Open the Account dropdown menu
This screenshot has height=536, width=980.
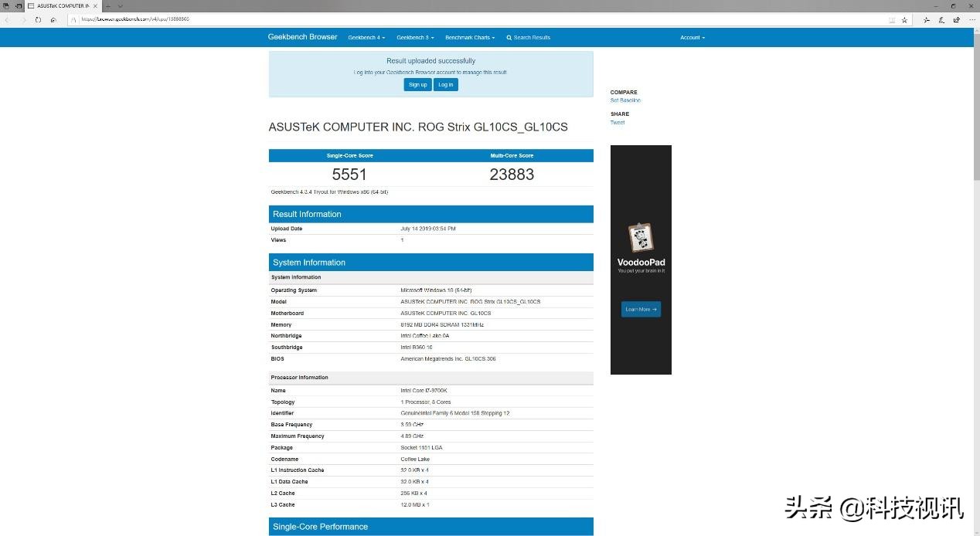[x=692, y=38]
